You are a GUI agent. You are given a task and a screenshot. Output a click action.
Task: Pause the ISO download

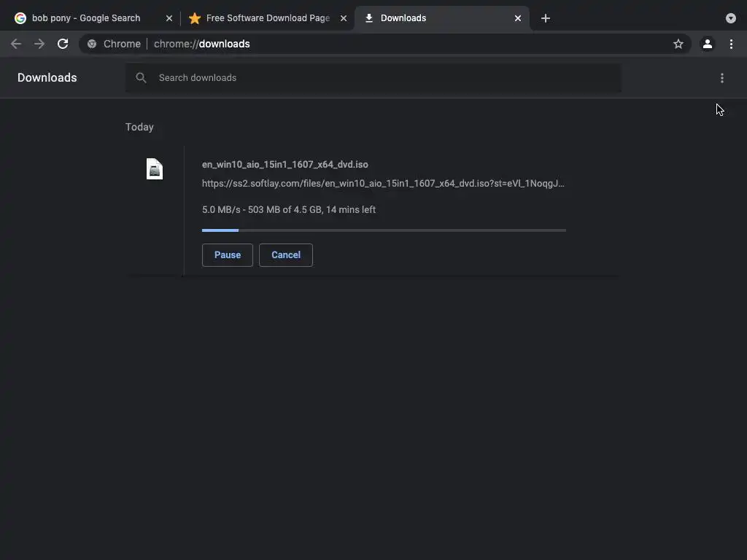(228, 254)
